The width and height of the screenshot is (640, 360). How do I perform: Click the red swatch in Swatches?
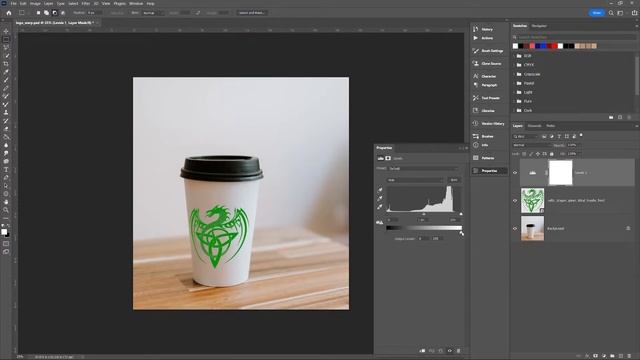click(x=554, y=46)
